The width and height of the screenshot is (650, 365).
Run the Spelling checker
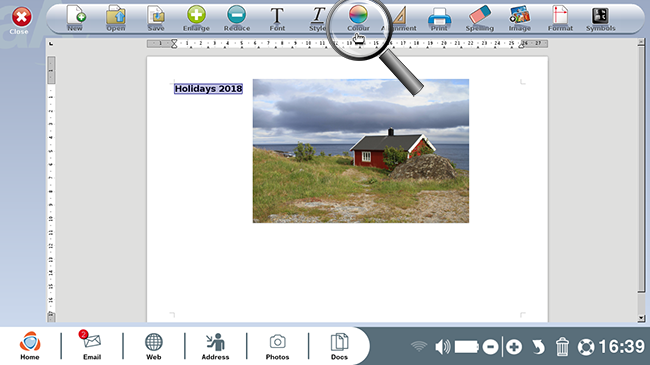point(480,18)
